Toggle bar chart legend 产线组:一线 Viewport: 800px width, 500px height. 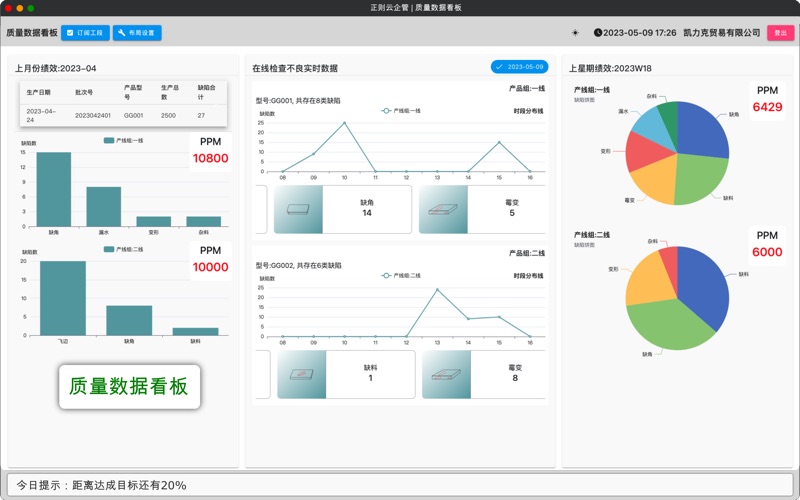pyautogui.click(x=123, y=140)
